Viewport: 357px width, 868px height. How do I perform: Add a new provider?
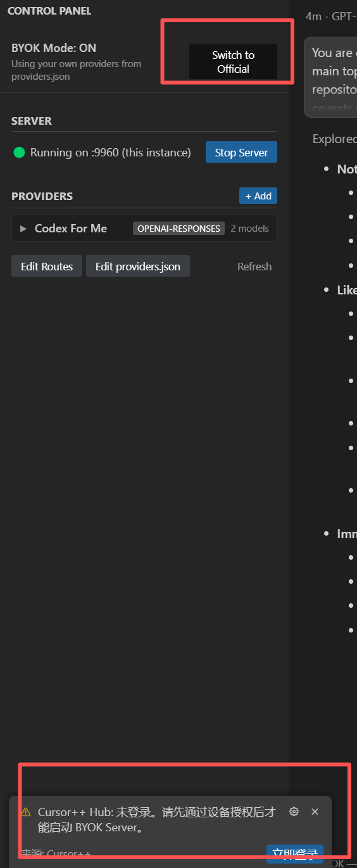tap(258, 196)
